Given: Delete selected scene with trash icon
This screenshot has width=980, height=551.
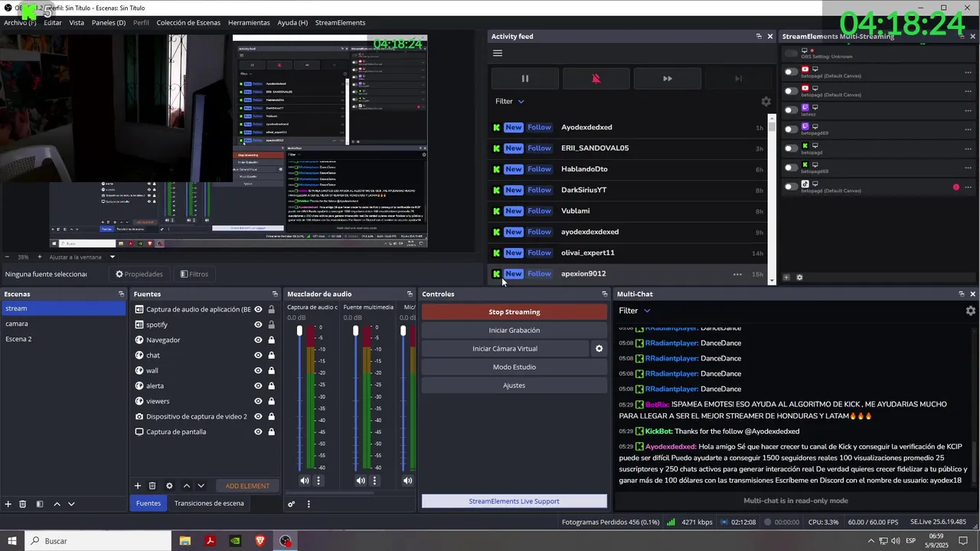Looking at the screenshot, I should pyautogui.click(x=23, y=504).
